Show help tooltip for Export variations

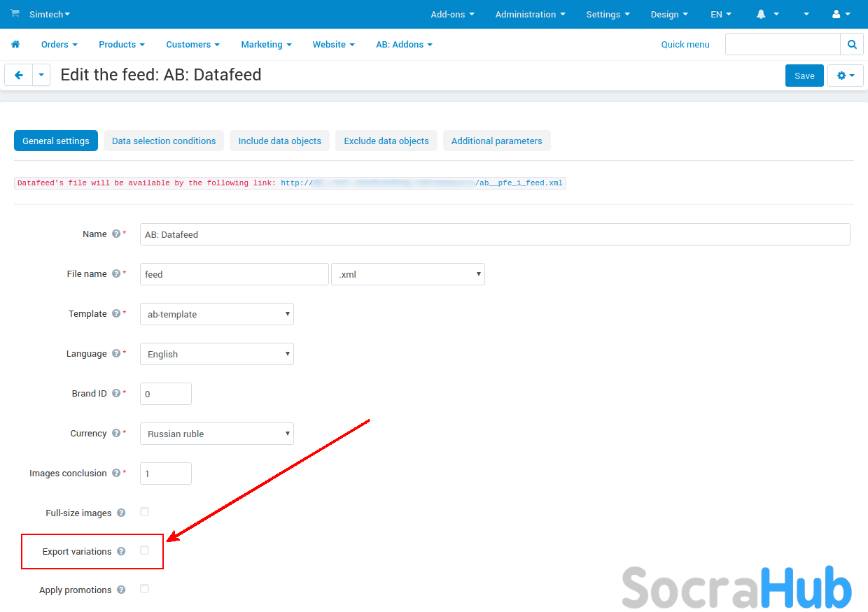click(x=121, y=551)
